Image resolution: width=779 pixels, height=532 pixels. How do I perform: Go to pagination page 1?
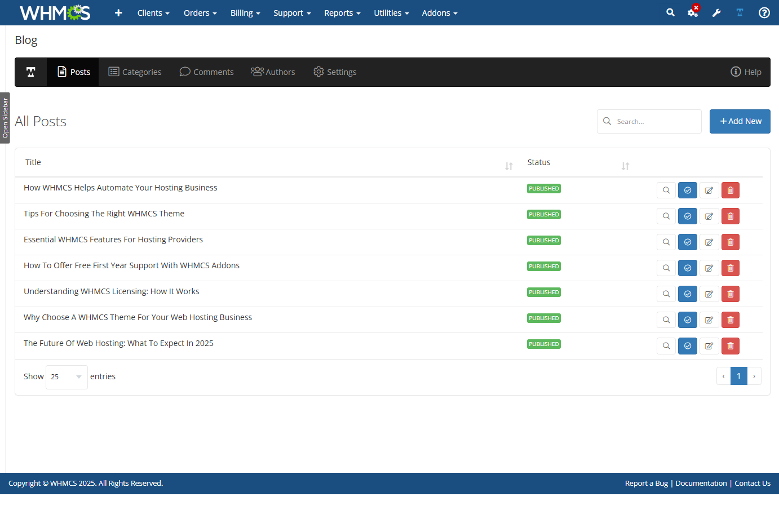pyautogui.click(x=739, y=376)
